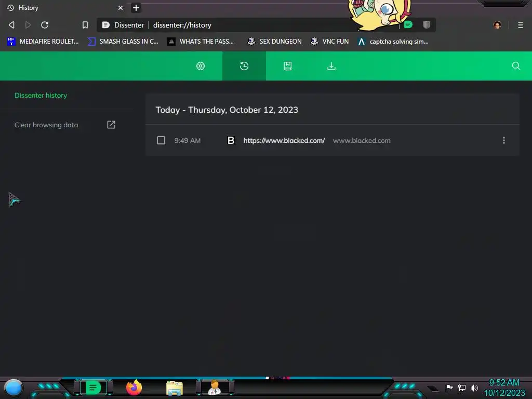This screenshot has height=399, width=532.
Task: Check the 9:49 AM history entry checkbox
Action: [x=161, y=140]
